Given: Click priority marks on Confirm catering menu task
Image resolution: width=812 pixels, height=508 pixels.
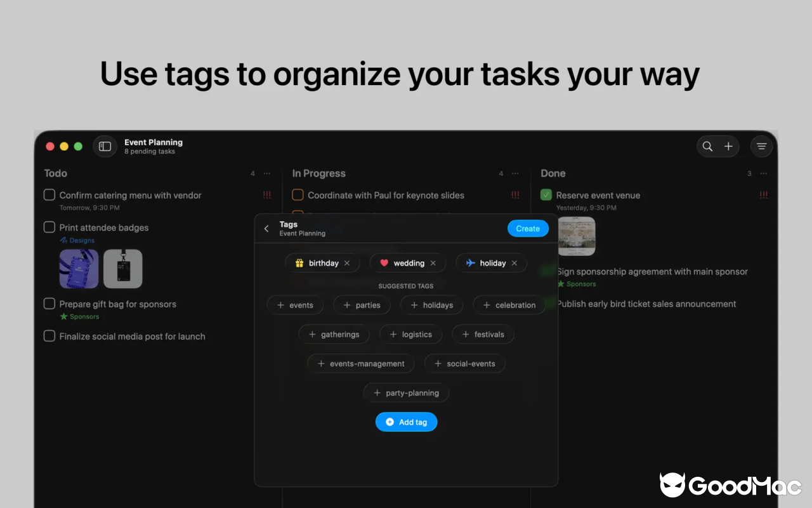Looking at the screenshot, I should [267, 195].
